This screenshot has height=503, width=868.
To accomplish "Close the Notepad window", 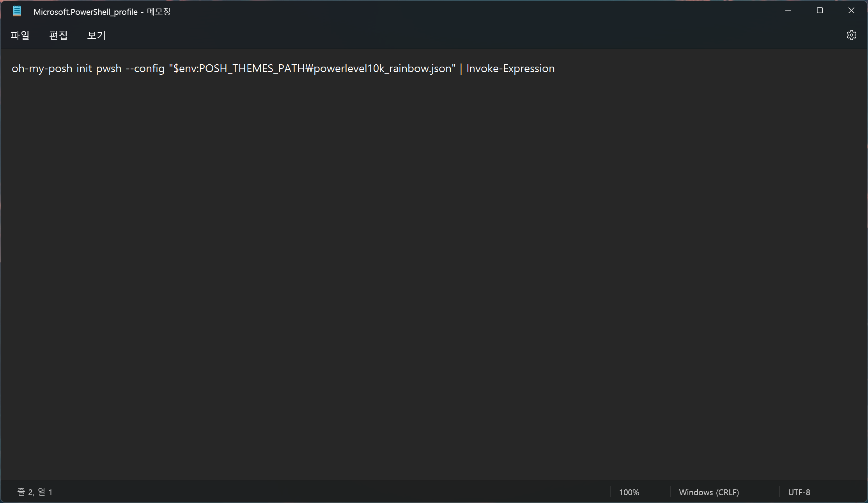I will (x=851, y=11).
